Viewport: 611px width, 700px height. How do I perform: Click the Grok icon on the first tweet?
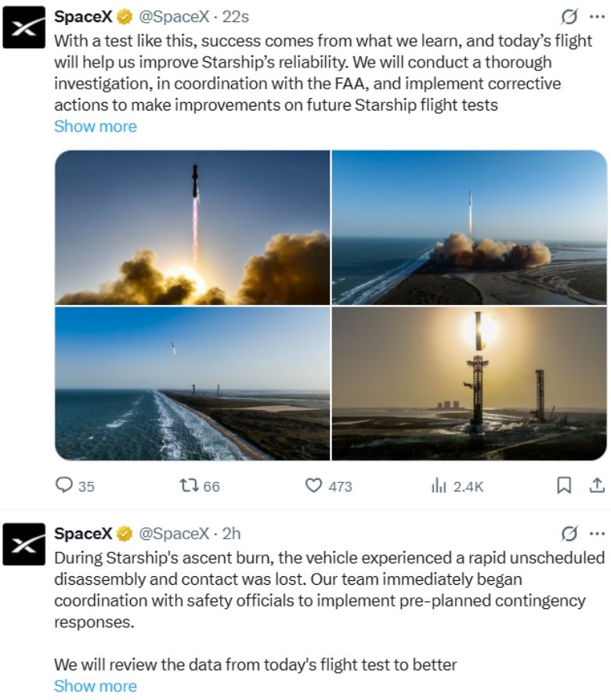569,17
